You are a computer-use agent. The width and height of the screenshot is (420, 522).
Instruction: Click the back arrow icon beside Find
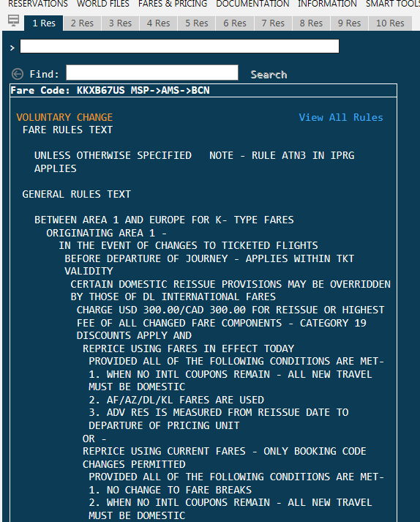click(x=18, y=74)
